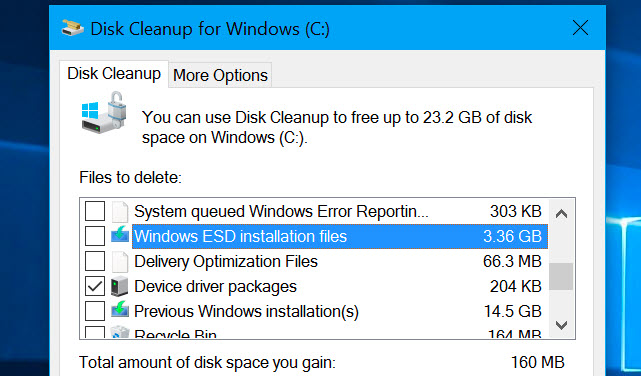This screenshot has height=376, width=641.
Task: Uncheck the Device driver packages checkbox
Action: coord(95,286)
